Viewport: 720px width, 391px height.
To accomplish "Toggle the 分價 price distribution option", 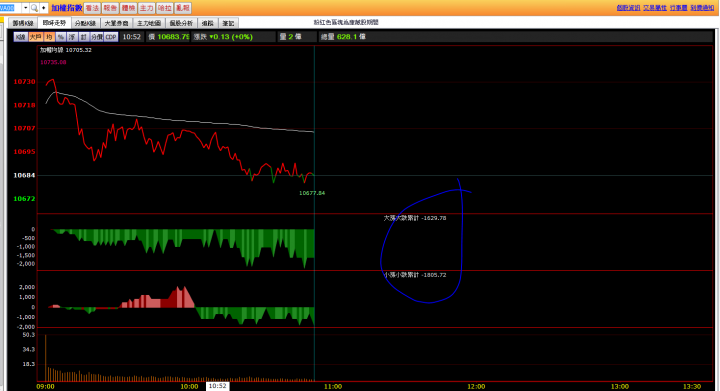I will [97, 37].
